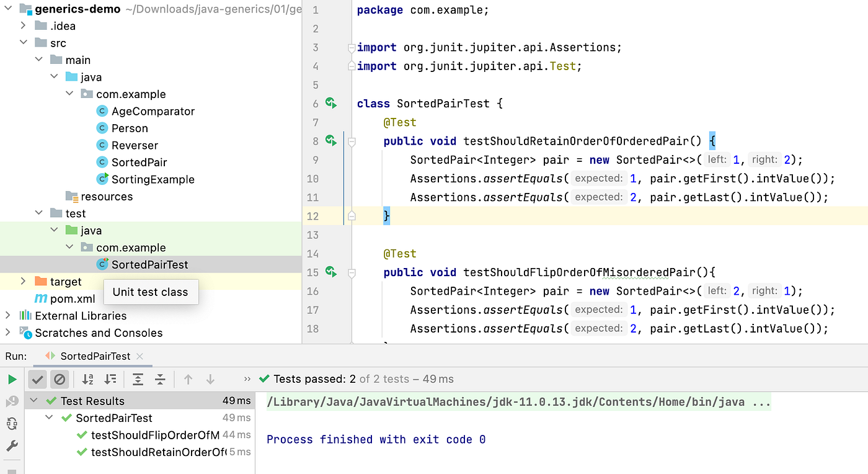
Task: Sort tests by duration
Action: click(109, 378)
